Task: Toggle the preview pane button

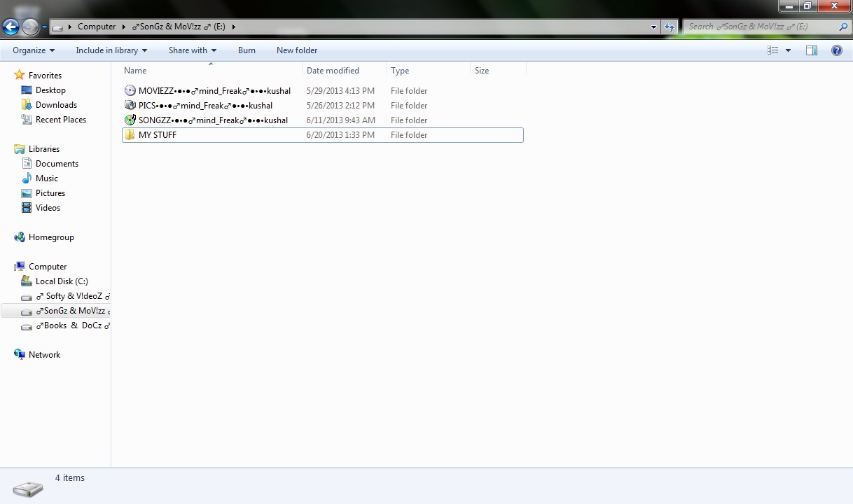Action: 812,50
